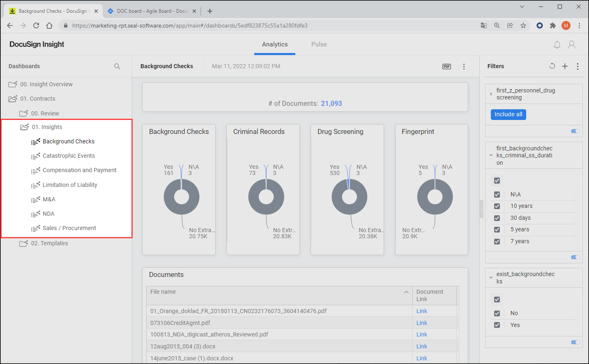Open link for 100813_NDA_digicast_atheros_Reviewed.pdf
The height and width of the screenshot is (364, 589).
click(422, 335)
